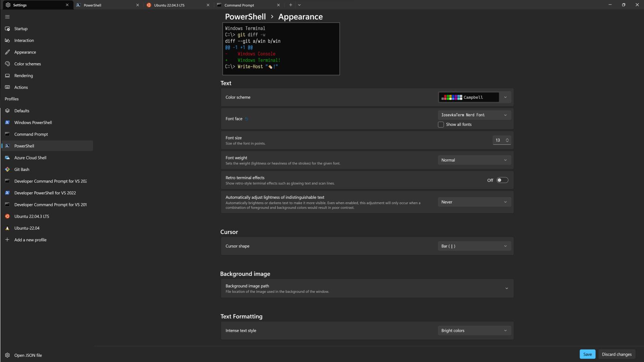Go back via the PowerShell breadcrumb
This screenshot has height=362, width=644.
[x=245, y=16]
